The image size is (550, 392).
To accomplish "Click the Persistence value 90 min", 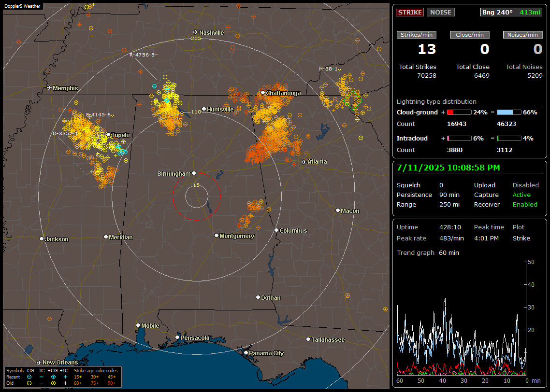I will 449,195.
